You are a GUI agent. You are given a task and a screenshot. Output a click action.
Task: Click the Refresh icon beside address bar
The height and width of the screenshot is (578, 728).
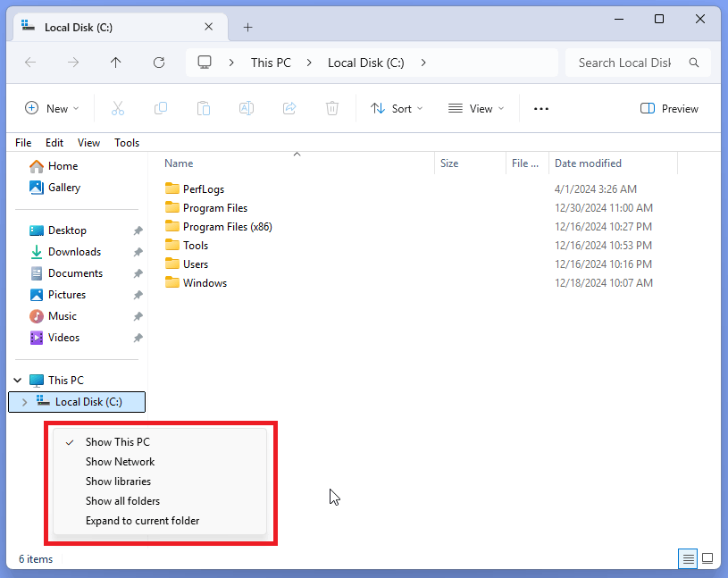coord(159,63)
